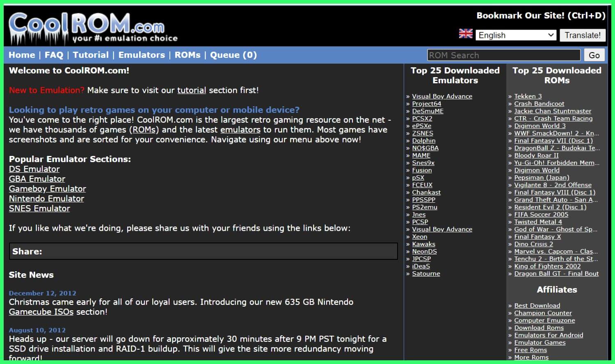Follow the tutorial link in welcome text
Image resolution: width=615 pixels, height=364 pixels.
[x=192, y=90]
